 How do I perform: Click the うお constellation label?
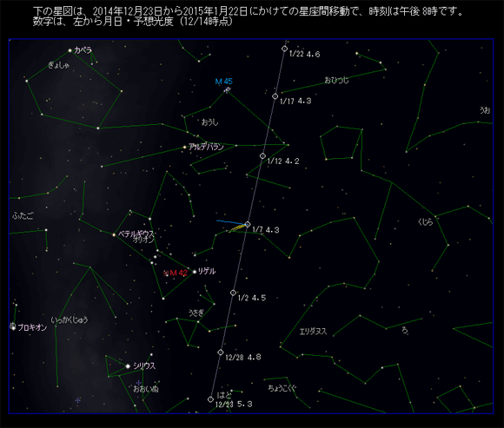click(485, 110)
